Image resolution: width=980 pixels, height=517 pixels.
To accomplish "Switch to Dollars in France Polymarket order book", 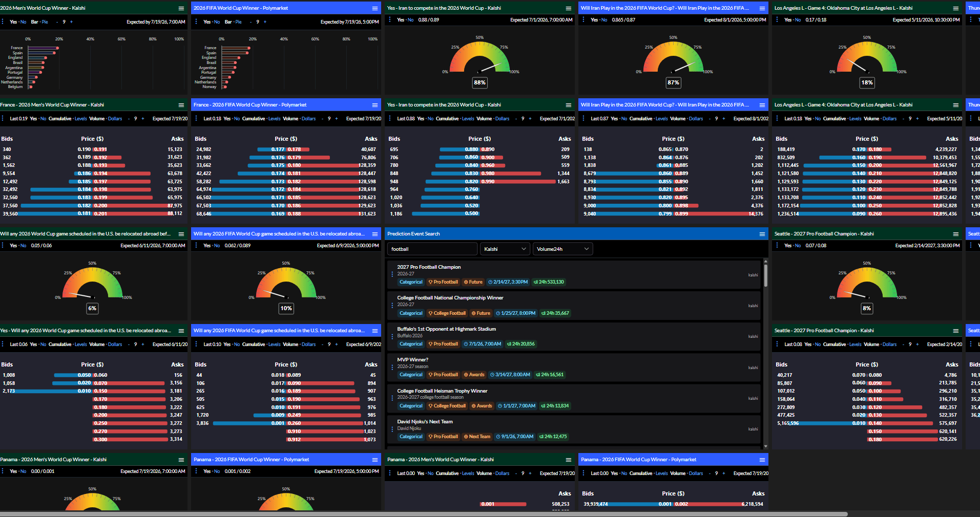I will pyautogui.click(x=309, y=119).
